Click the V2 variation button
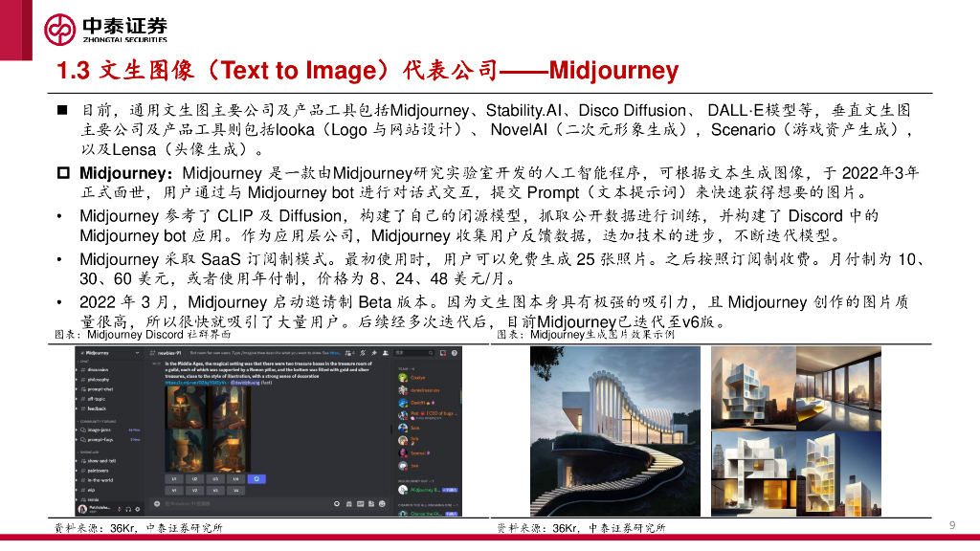Screen dimensions: 980x551 [x=194, y=491]
